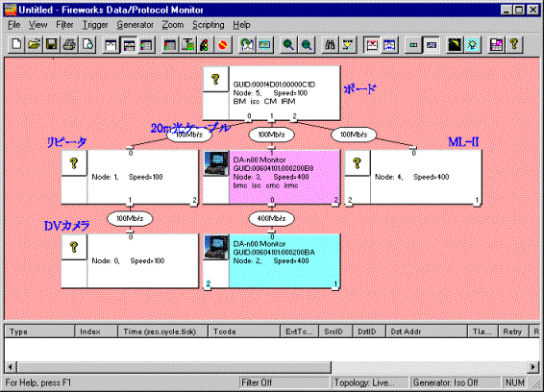Open the Scripting menu
Image resolution: width=544 pixels, height=392 pixels.
pyautogui.click(x=209, y=25)
